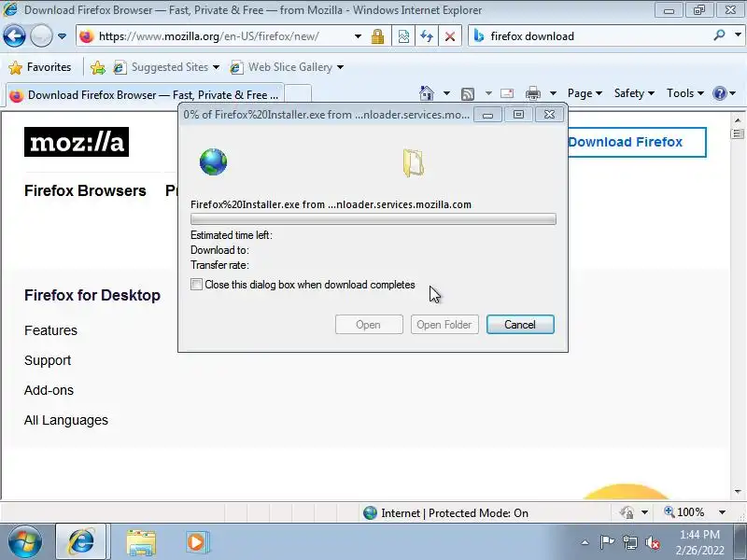Click the globe icon in download dialog
This screenshot has width=747, height=560.
tap(213, 161)
